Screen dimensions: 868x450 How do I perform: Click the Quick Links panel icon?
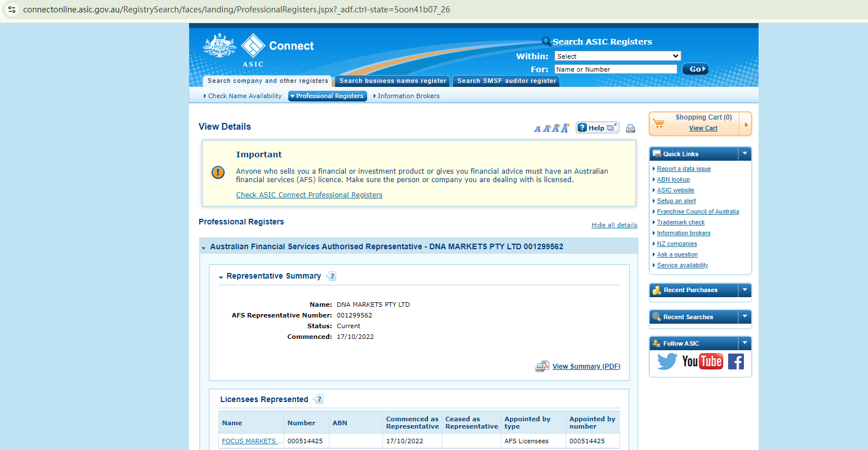(x=656, y=153)
